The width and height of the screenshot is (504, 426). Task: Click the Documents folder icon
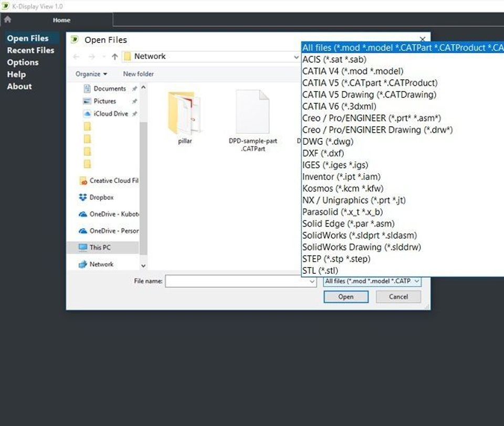[87, 88]
